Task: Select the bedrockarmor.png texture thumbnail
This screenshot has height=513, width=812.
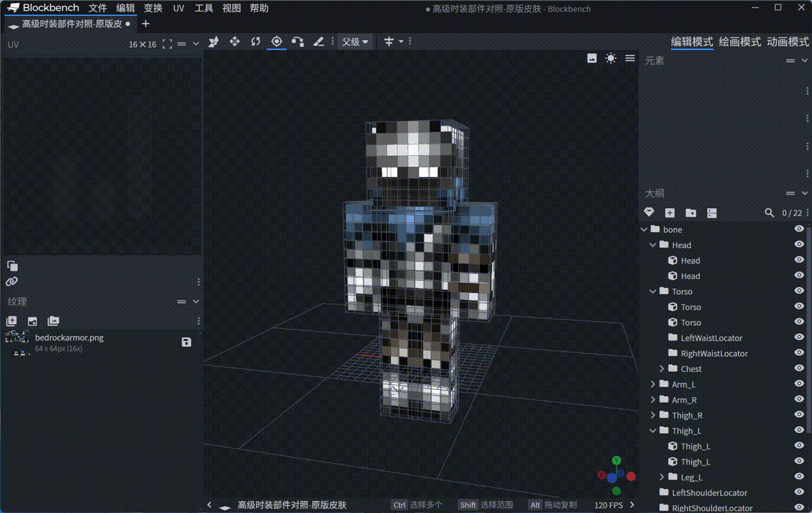Action: point(17,342)
